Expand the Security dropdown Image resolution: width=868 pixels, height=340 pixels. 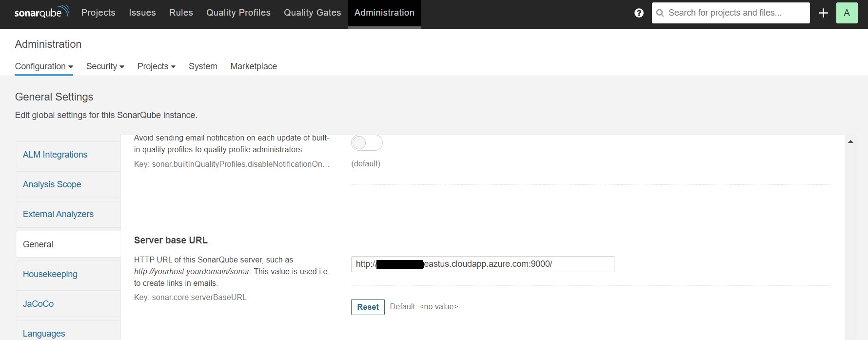click(x=105, y=66)
